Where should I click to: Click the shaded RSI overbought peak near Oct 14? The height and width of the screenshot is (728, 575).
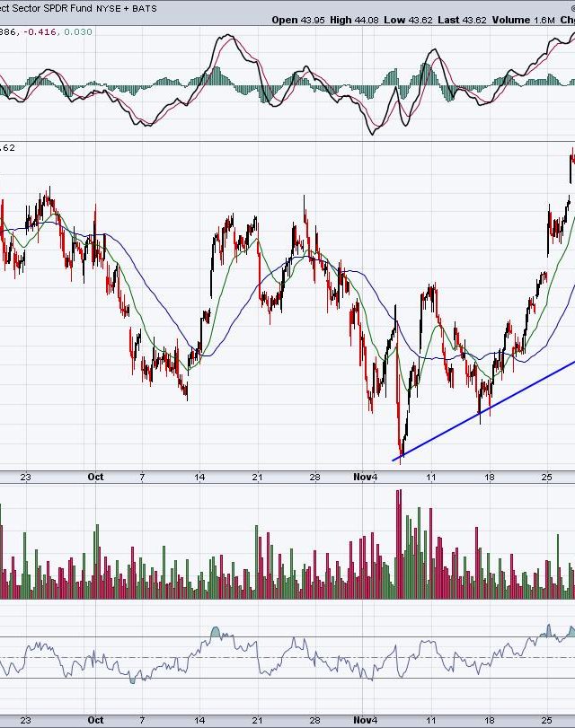[215, 632]
